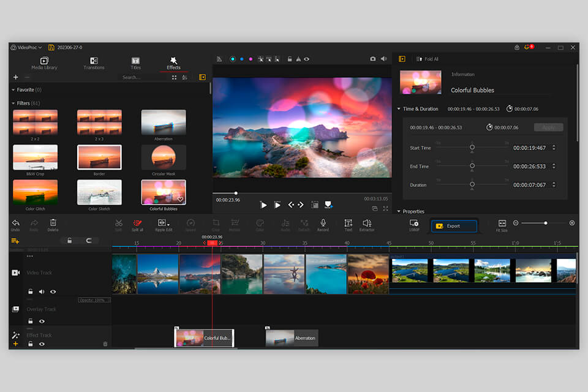
Task: Hide the Video Track with eye icon
Action: pos(53,292)
